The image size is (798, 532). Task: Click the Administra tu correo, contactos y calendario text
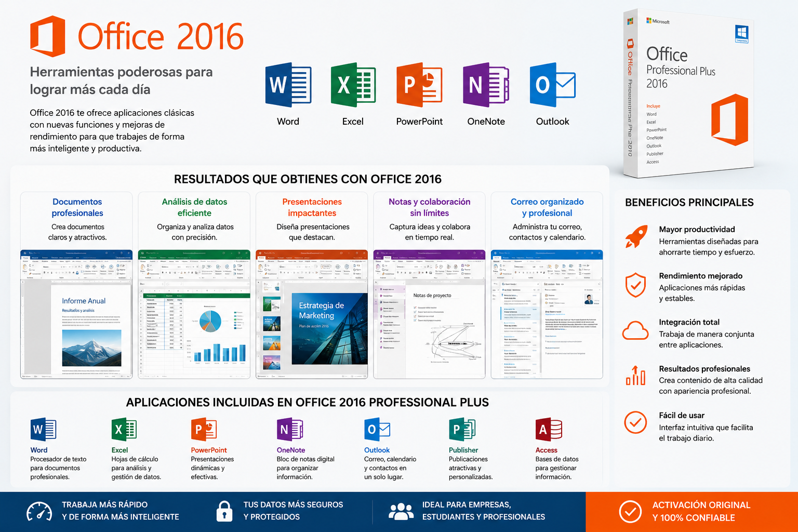(547, 232)
